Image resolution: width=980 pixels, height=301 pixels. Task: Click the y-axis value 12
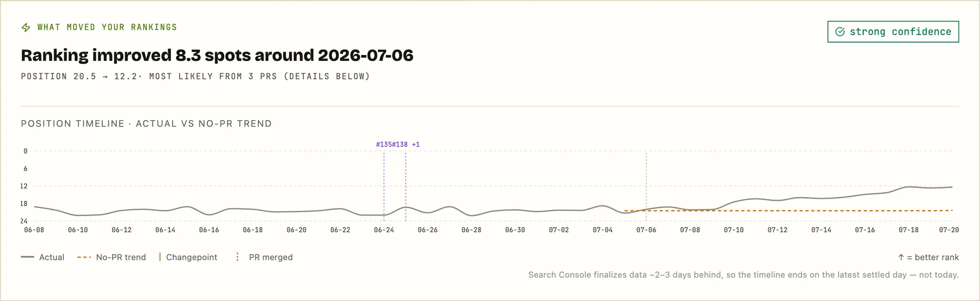coord(24,186)
